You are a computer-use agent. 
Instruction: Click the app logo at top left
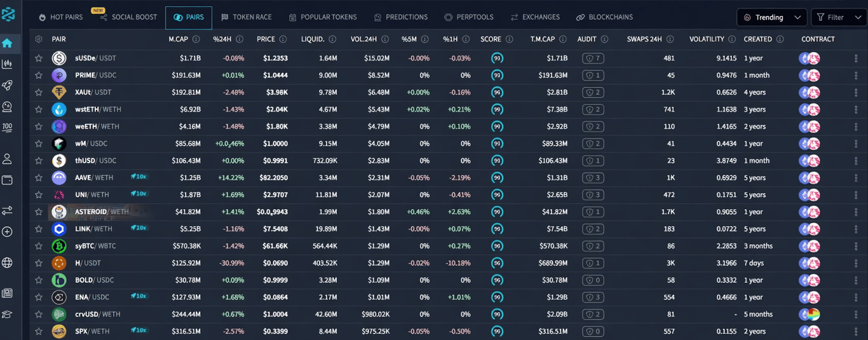(8, 15)
